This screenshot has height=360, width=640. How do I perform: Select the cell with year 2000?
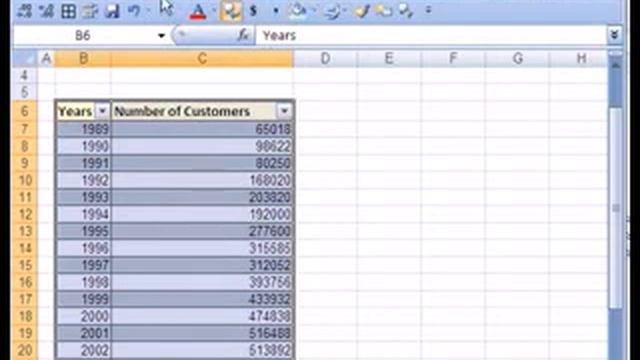point(83,316)
